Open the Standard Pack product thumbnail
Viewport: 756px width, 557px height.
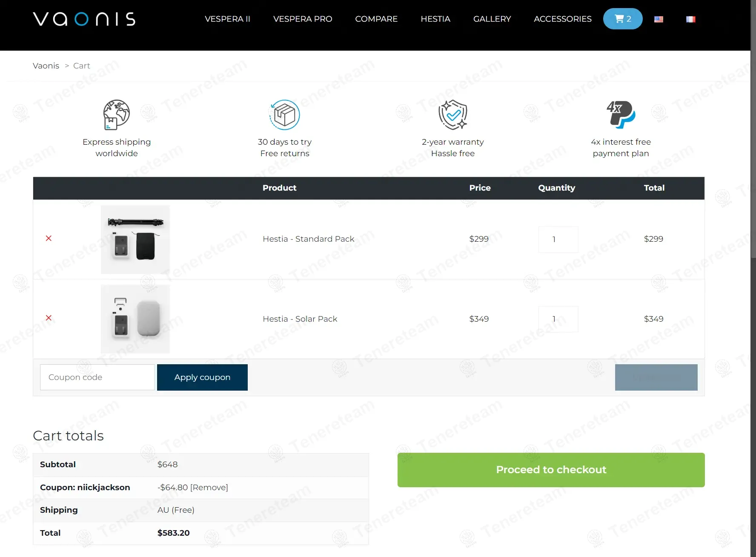point(135,239)
